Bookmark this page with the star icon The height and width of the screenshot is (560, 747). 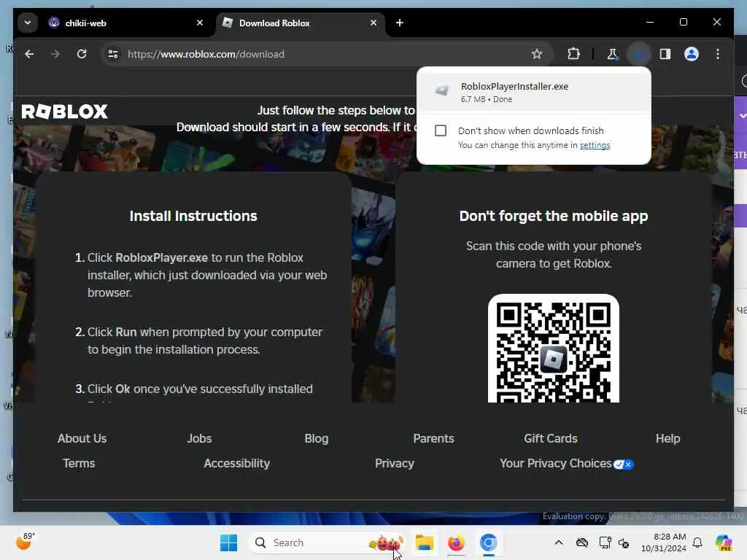click(537, 54)
